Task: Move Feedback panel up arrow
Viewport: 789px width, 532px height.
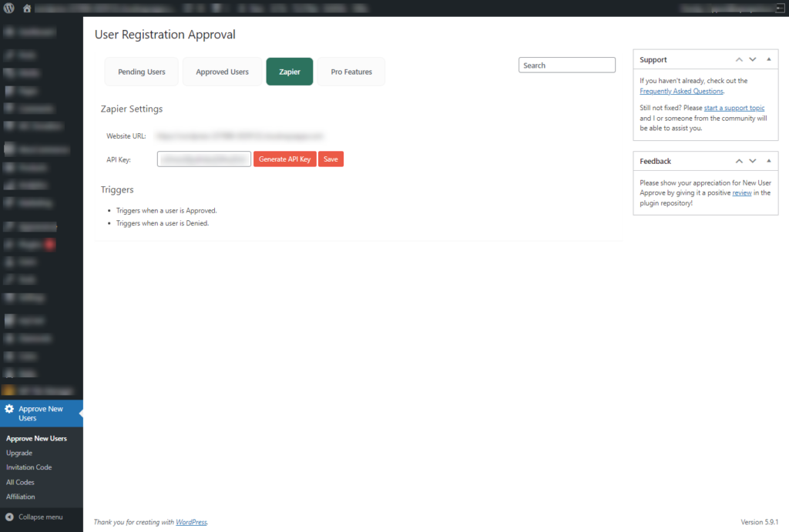Action: click(x=739, y=161)
